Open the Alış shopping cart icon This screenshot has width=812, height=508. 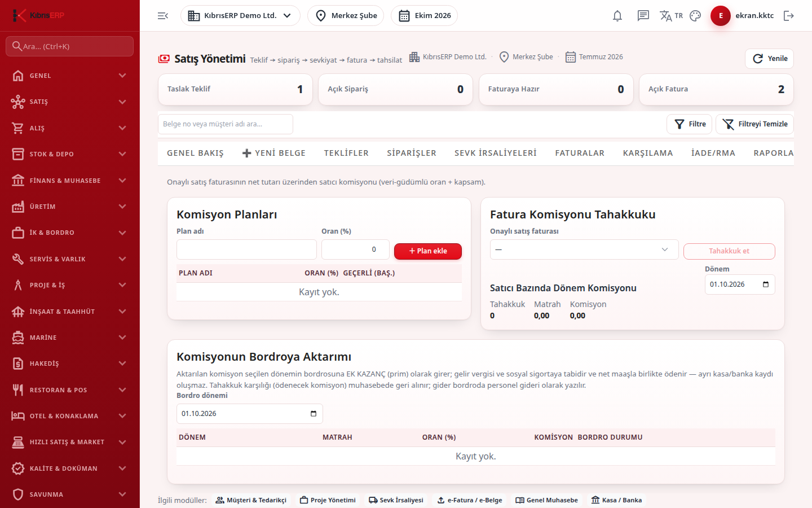18,128
